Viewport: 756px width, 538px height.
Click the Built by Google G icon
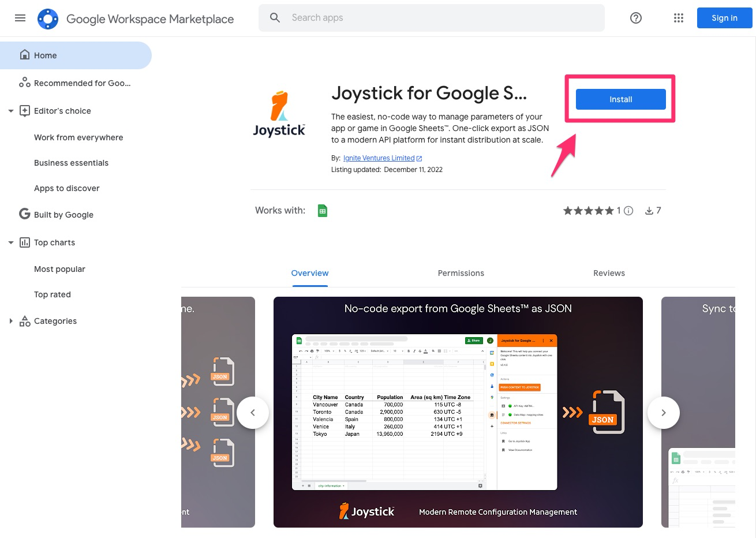tap(25, 214)
